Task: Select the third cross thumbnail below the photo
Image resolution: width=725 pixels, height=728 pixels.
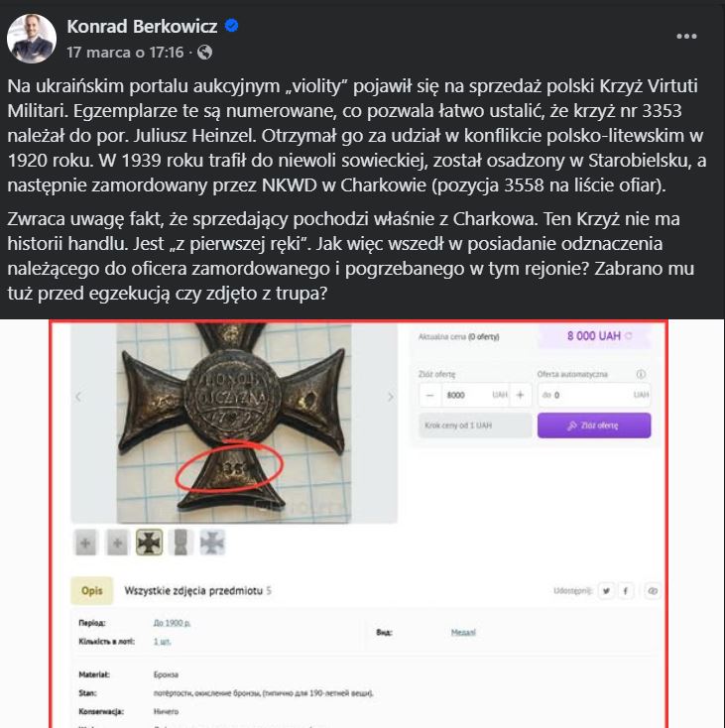Action: click(x=149, y=542)
